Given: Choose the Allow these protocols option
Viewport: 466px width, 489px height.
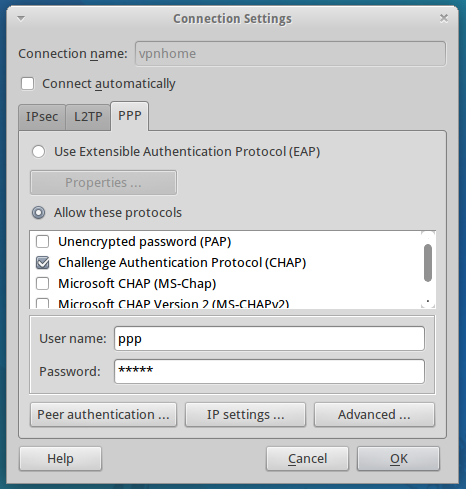Looking at the screenshot, I should [39, 213].
